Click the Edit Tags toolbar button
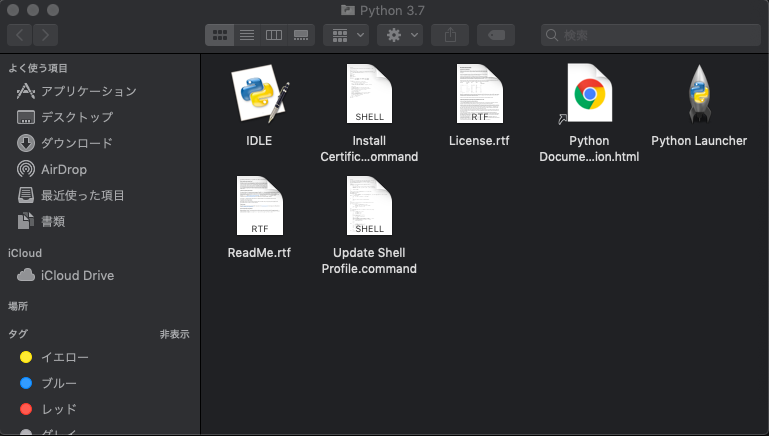Viewport: 769px width, 436px height. pos(496,35)
